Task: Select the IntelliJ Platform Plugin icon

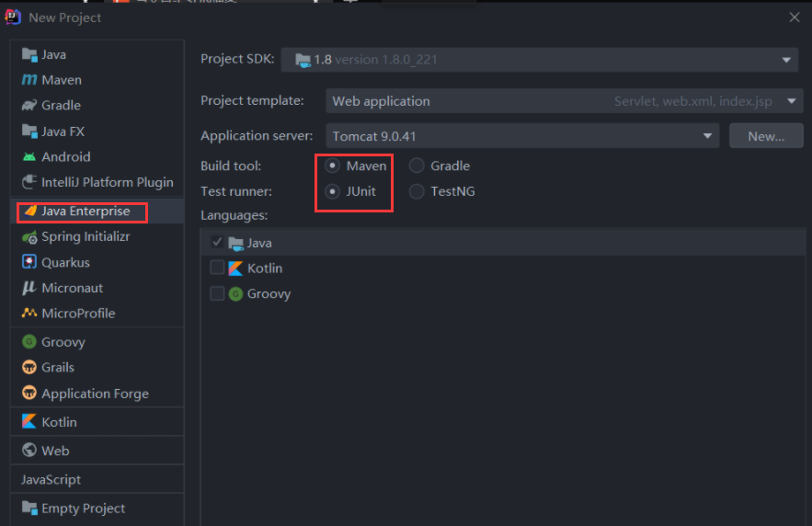Action: pyautogui.click(x=29, y=182)
